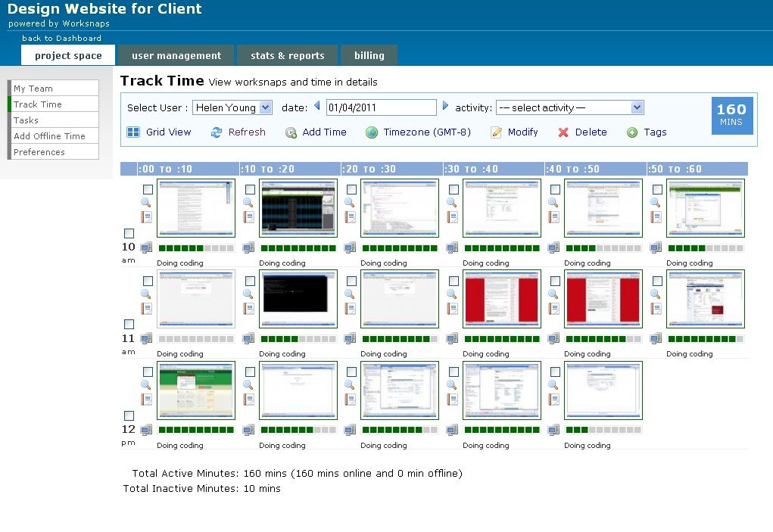Viewport: 773px width, 532px height.
Task: Click the Add Time clock icon
Action: click(x=291, y=132)
